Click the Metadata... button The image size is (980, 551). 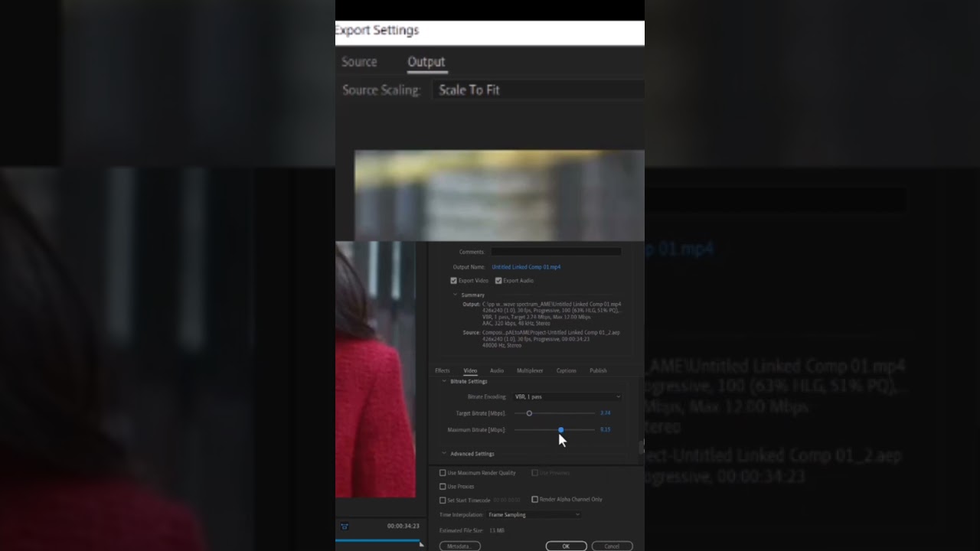click(459, 546)
